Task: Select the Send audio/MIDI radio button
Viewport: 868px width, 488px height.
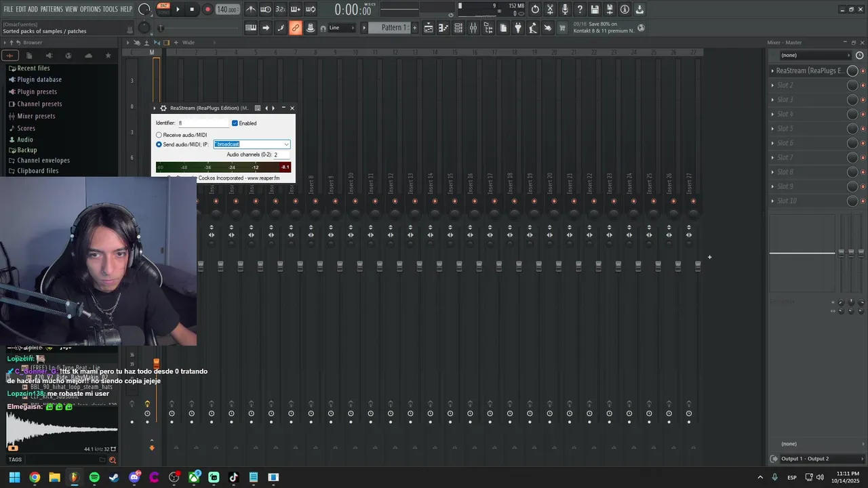Action: coord(159,144)
